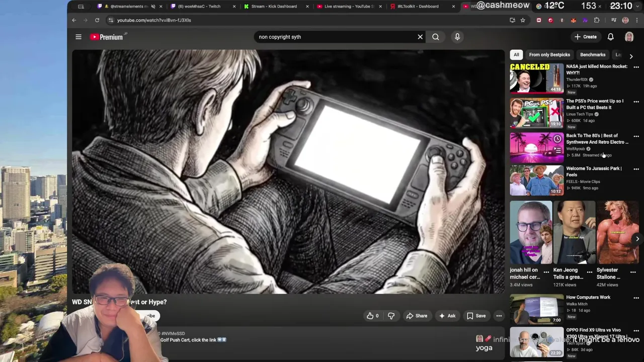Select the From only Bestpicks chip
This screenshot has height=362, width=644.
point(549,54)
